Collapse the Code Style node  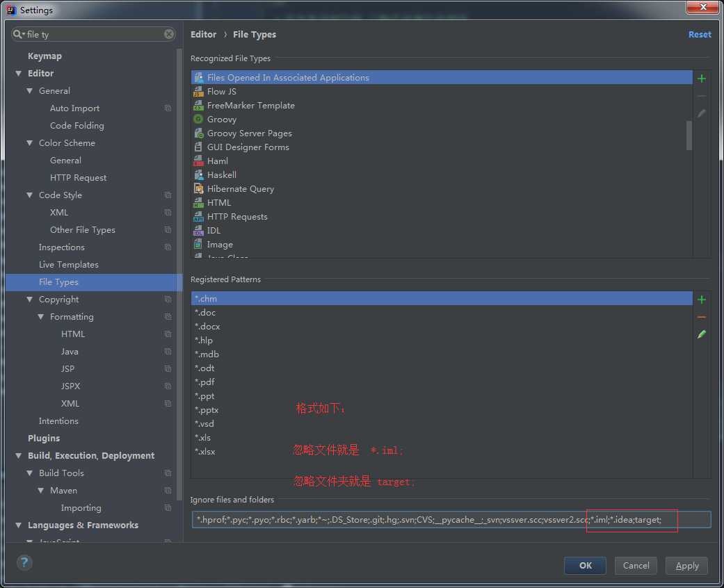point(29,195)
